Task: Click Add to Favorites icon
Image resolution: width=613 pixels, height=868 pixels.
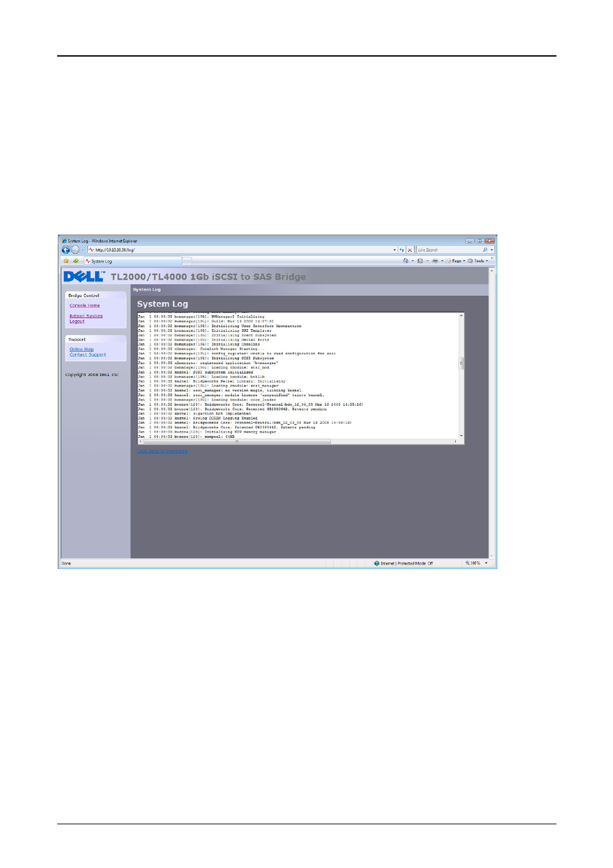Action: [76, 261]
